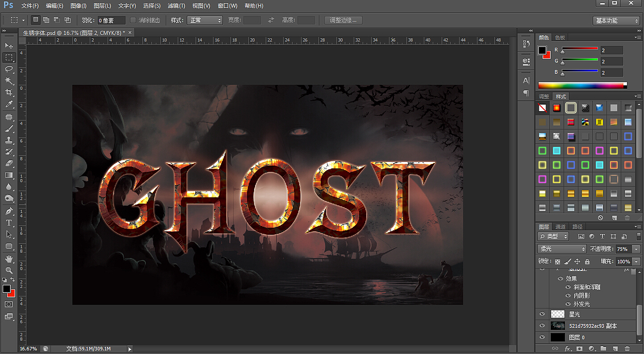Click the lock all padlock icon
Image resolution: width=644 pixels, height=354 pixels.
click(x=587, y=261)
